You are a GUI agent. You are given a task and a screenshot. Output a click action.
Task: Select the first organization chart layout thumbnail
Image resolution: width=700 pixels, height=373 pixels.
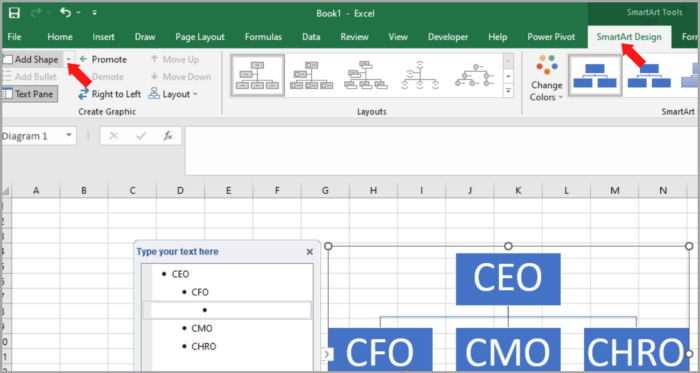257,76
